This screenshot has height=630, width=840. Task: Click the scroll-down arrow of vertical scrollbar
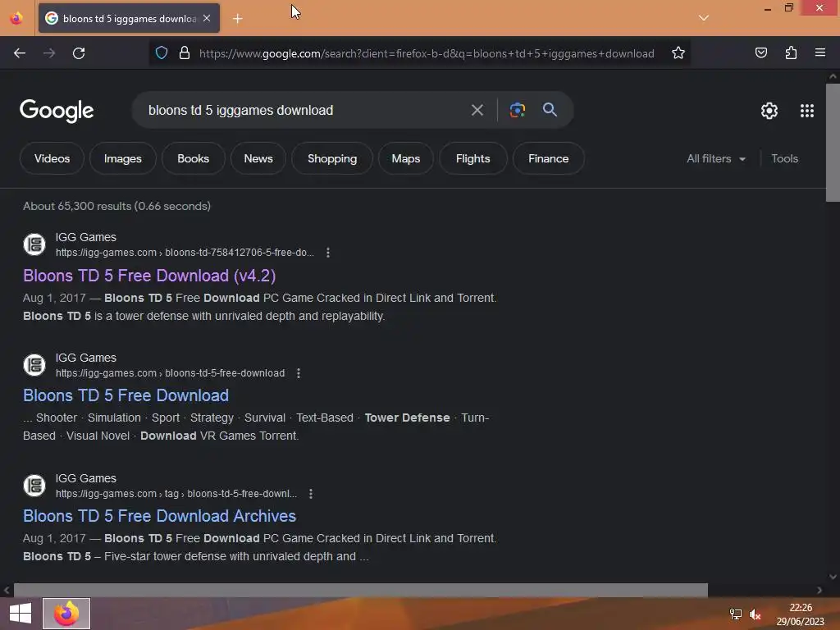(833, 577)
